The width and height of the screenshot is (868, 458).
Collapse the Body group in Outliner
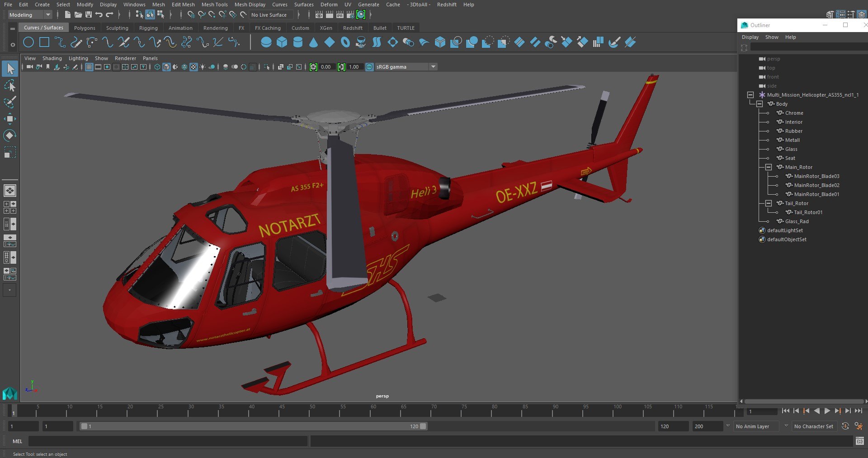click(x=759, y=104)
